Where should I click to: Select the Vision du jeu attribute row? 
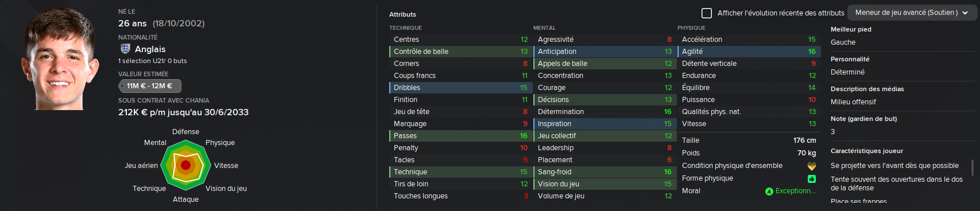coord(605,184)
